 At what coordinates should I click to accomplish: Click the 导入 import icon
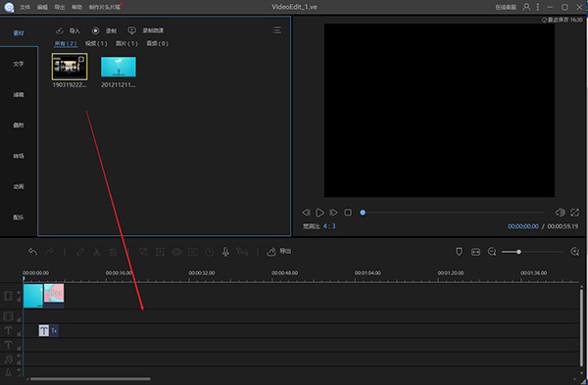pyautogui.click(x=59, y=30)
